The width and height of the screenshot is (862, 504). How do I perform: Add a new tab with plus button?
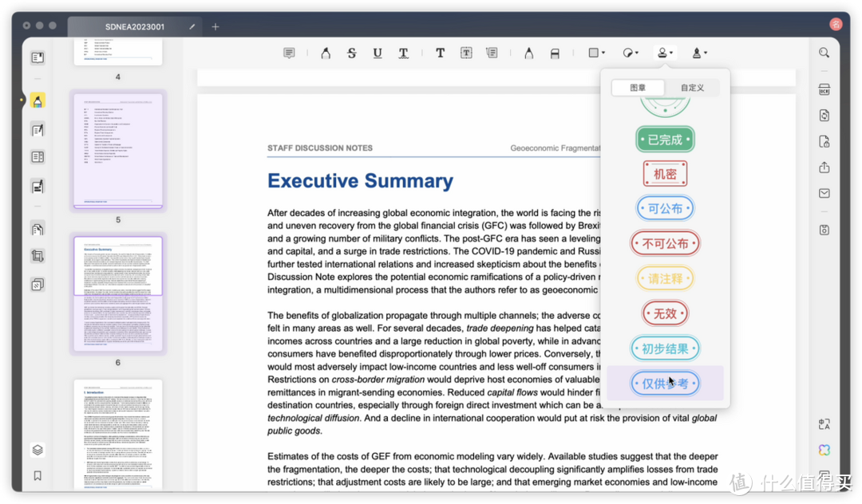click(x=215, y=27)
